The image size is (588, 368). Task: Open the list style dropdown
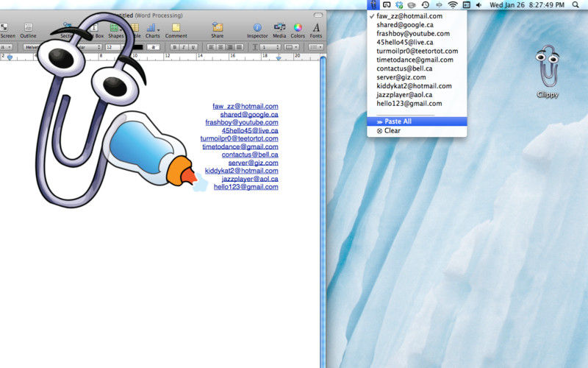(316, 47)
